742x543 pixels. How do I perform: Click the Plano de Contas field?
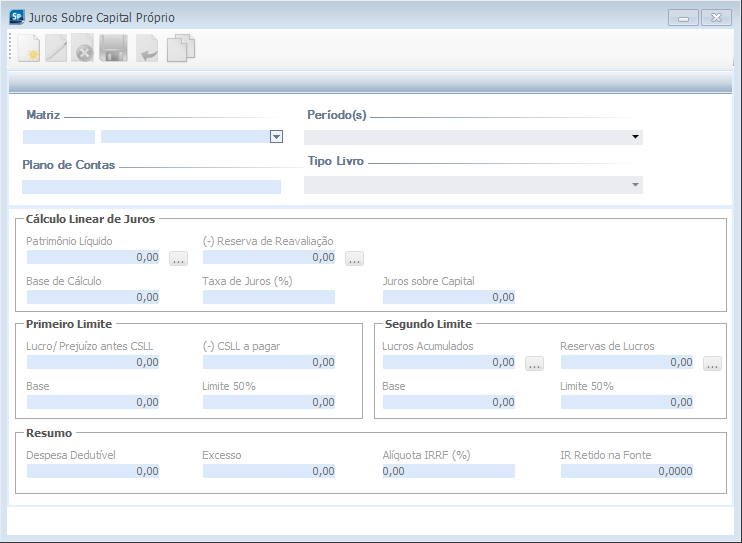pos(151,187)
